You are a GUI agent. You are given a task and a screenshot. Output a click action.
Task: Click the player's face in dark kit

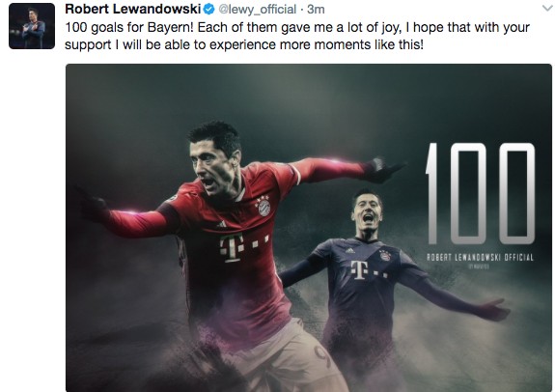[x=368, y=212]
